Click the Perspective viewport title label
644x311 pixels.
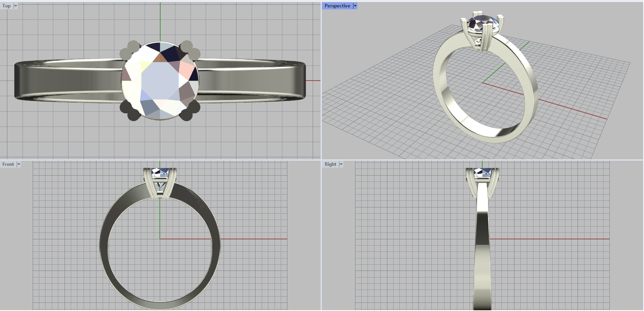pos(337,6)
